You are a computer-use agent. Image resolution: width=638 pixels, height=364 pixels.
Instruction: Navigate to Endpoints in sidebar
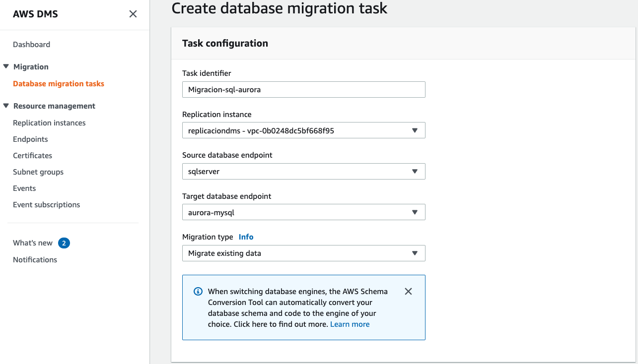30,139
